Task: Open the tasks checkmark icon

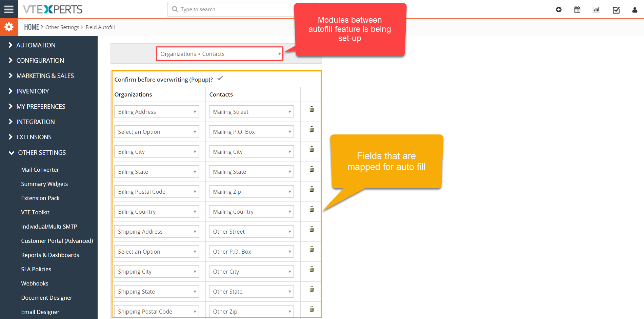Action: 616,10
